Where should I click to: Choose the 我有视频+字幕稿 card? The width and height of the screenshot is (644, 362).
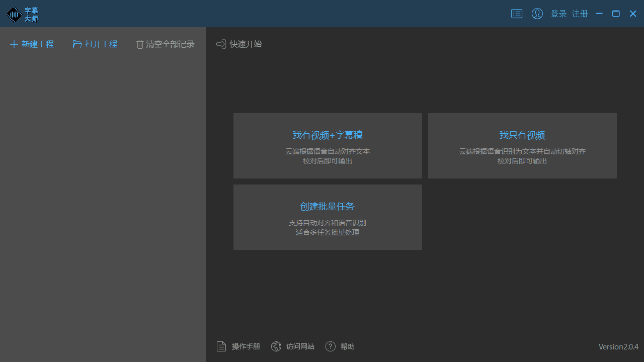pos(328,145)
